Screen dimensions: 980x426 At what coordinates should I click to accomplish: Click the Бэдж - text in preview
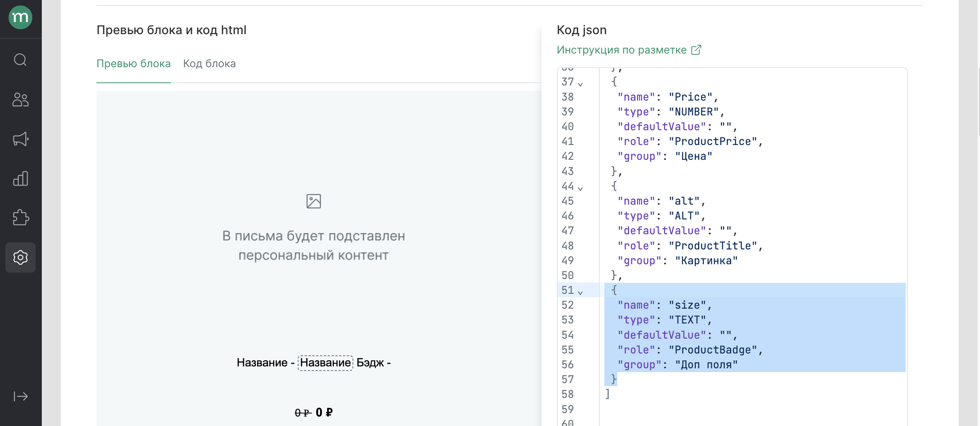(374, 363)
